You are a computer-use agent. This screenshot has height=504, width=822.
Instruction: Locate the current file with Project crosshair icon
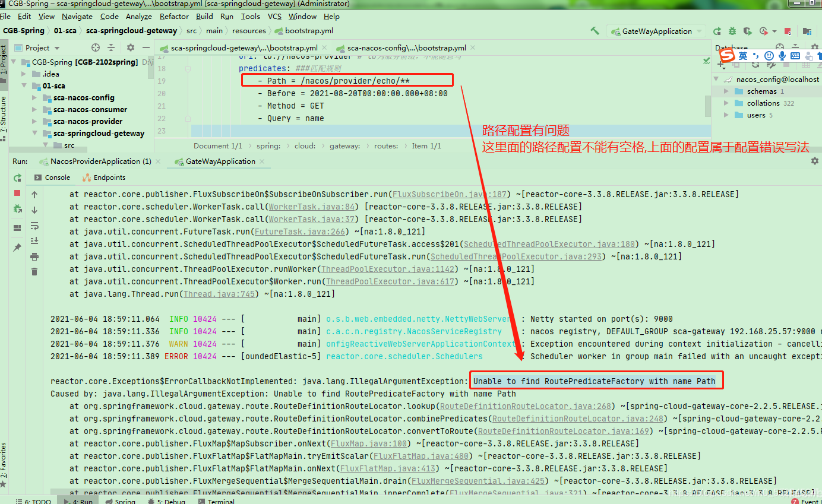[96, 47]
